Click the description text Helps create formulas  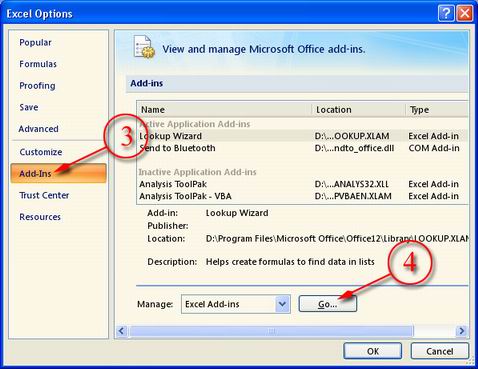coord(290,262)
